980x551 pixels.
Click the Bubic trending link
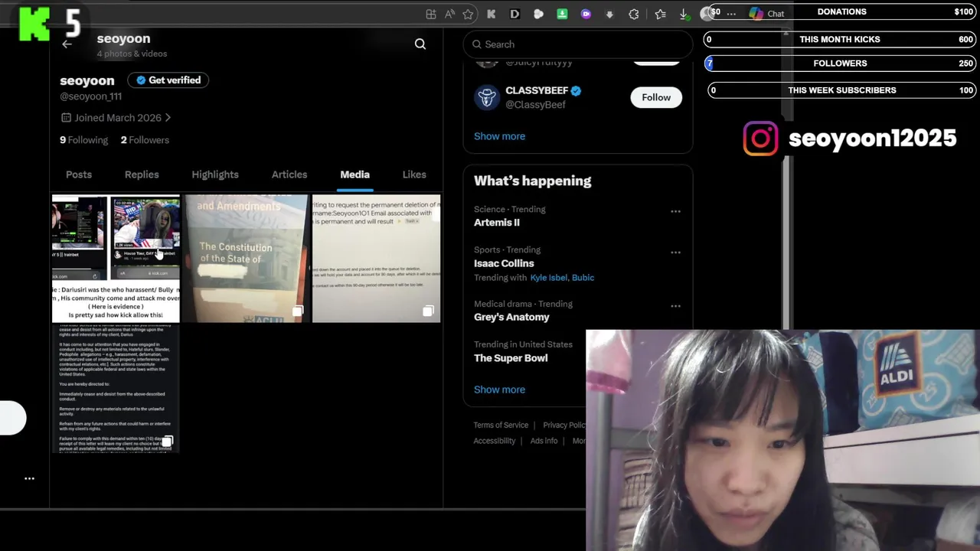click(583, 278)
